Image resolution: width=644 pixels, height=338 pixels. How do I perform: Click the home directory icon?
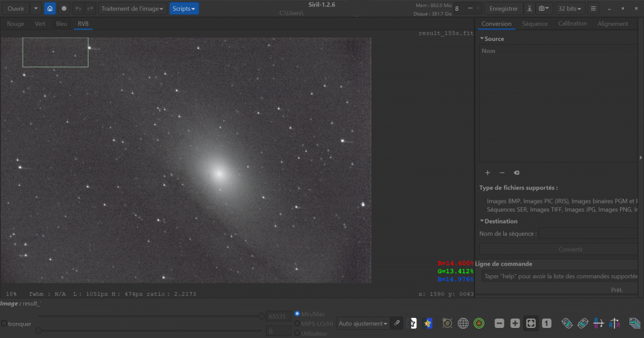(49, 9)
